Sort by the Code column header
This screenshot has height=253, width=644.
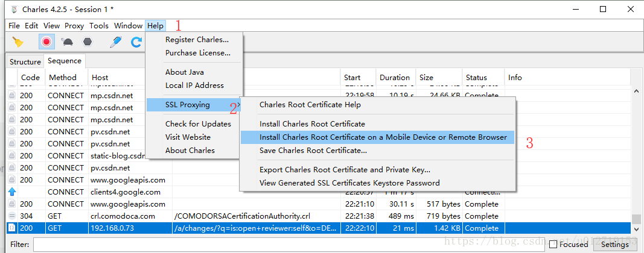tap(31, 78)
